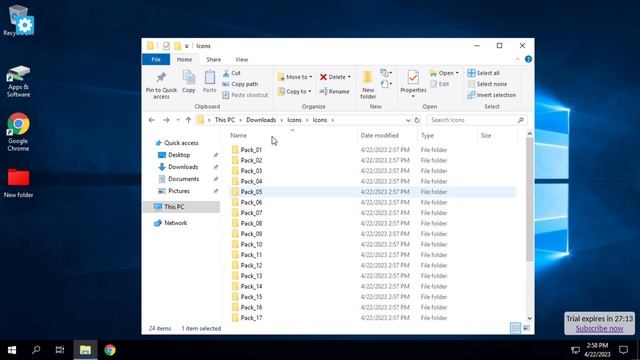Click Pin to Quick access icon
The width and height of the screenshot is (640, 360).
[x=161, y=85]
